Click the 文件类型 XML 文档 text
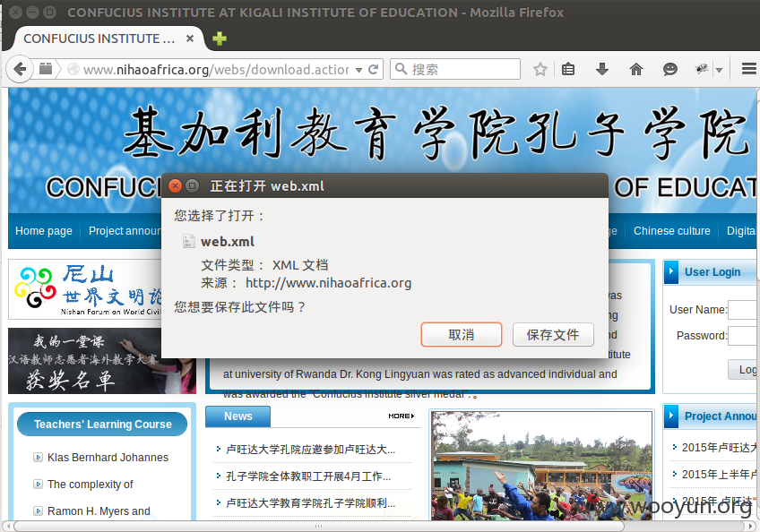 (x=264, y=265)
